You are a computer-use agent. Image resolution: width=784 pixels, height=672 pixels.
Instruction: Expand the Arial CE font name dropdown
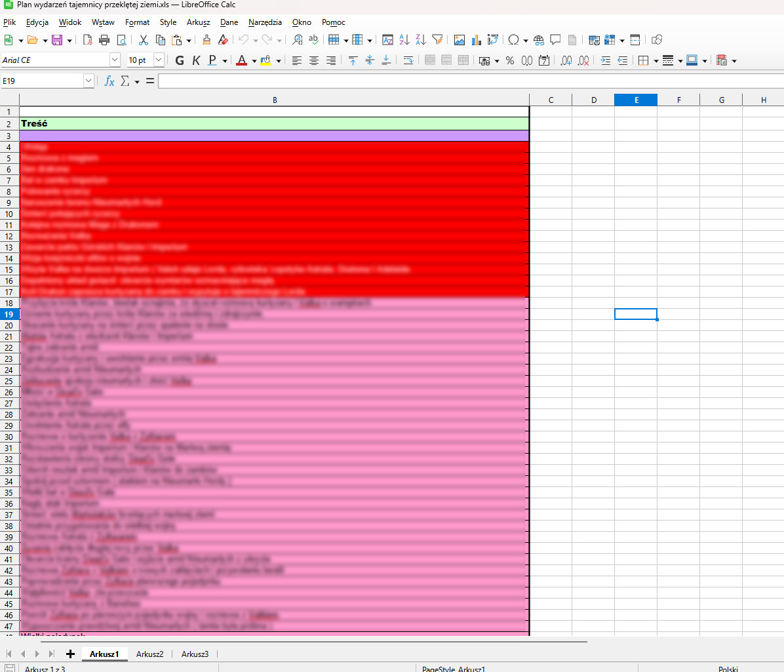coord(115,60)
